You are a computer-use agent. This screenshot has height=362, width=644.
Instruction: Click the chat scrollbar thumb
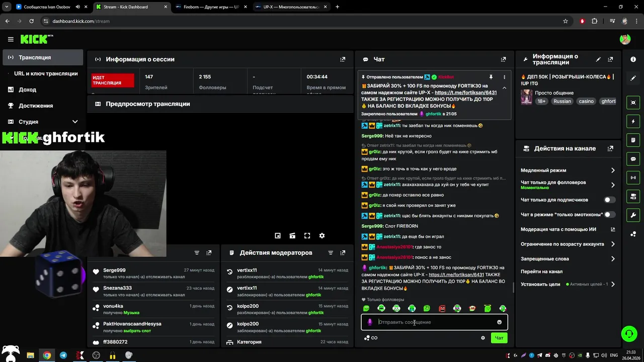tap(513, 288)
